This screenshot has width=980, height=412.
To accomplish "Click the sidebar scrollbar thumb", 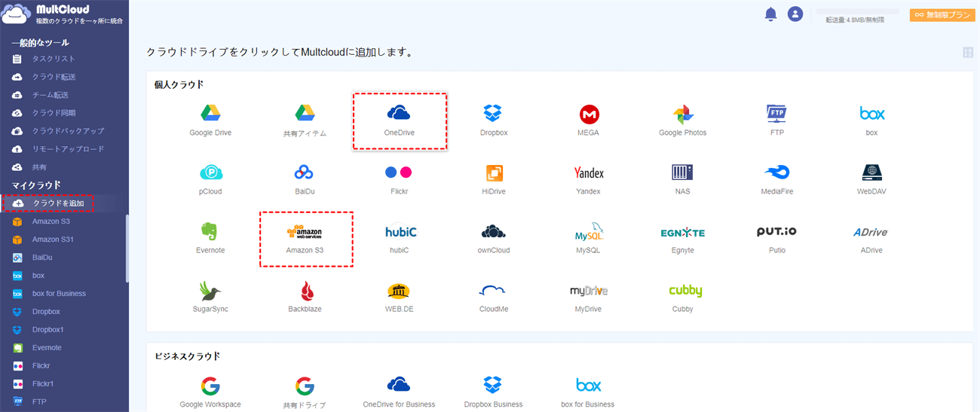I will [x=127, y=249].
